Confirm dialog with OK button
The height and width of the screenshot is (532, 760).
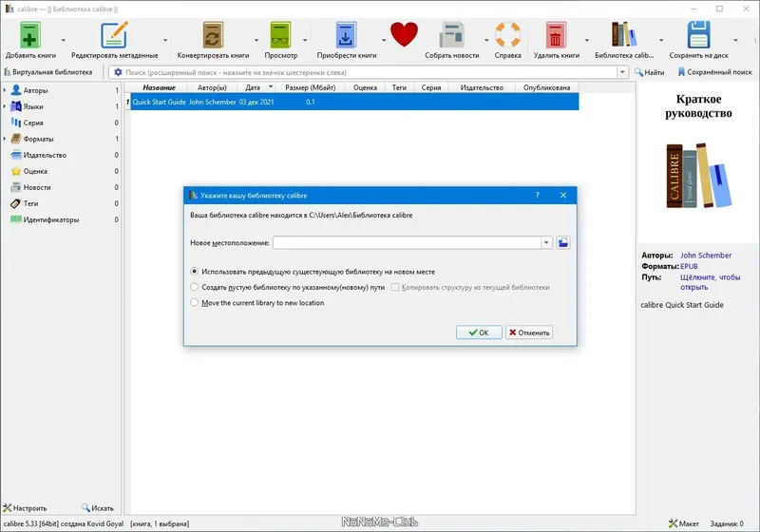pos(479,332)
